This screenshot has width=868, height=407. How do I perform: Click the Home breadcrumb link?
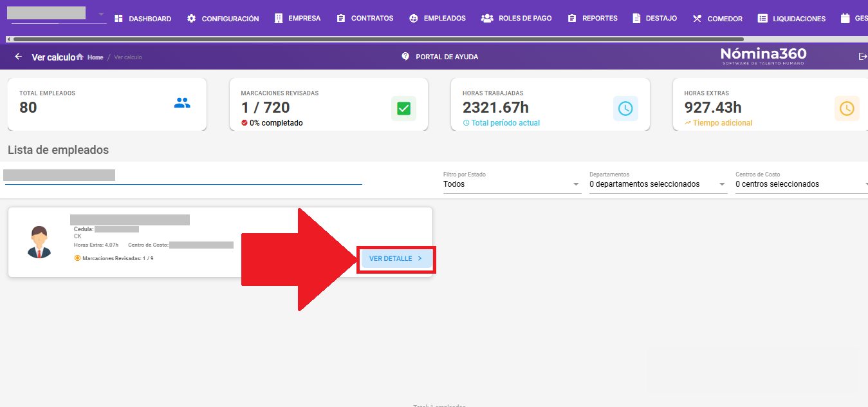pos(95,57)
